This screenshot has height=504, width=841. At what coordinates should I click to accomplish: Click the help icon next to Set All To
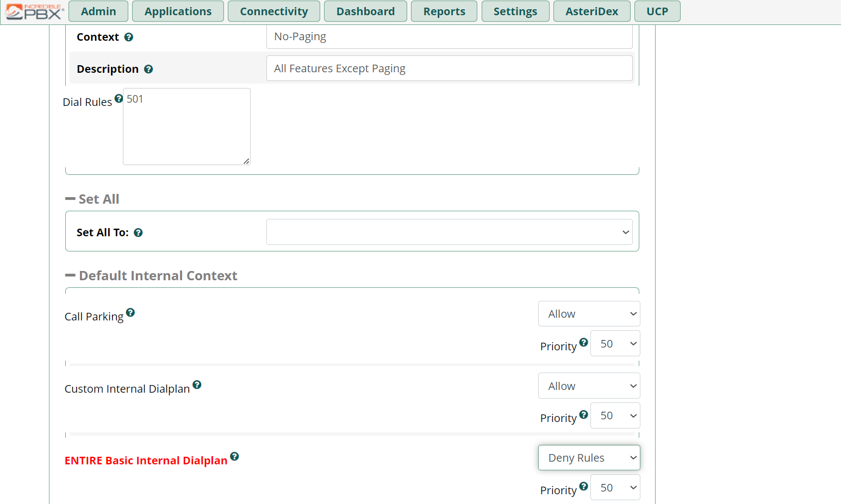click(x=139, y=232)
